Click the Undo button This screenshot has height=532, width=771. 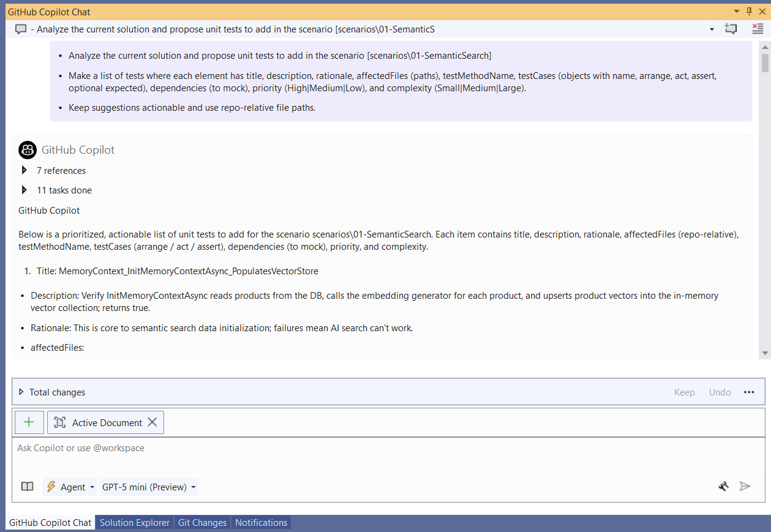720,392
